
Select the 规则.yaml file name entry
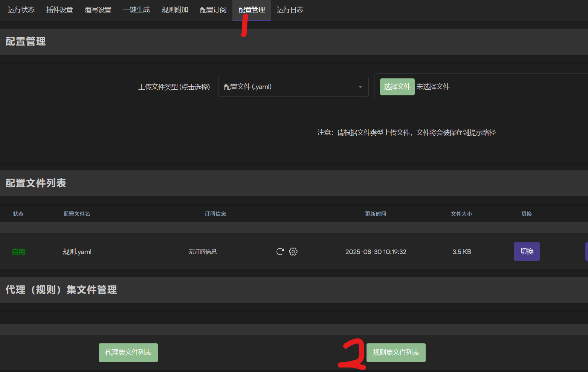(x=77, y=252)
